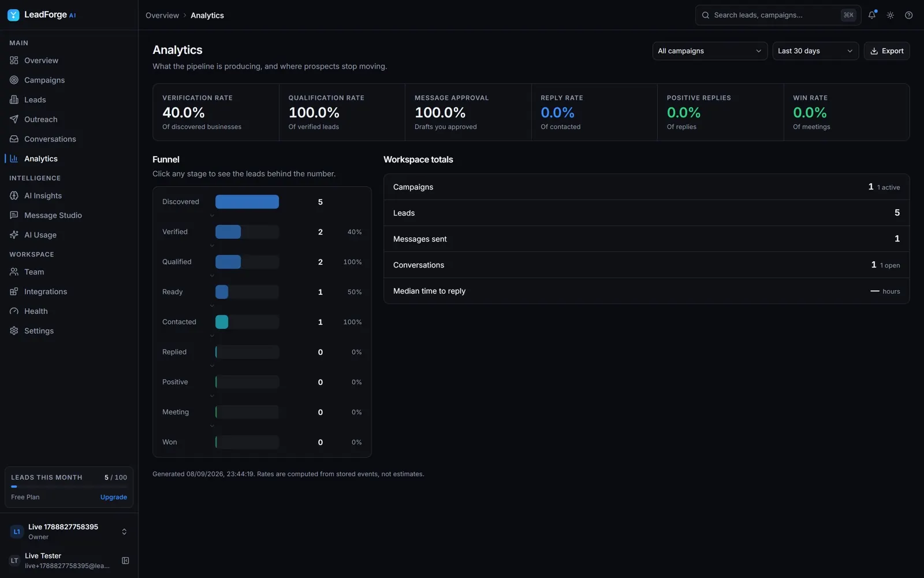
Task: Focus the Search leads, campaigns field
Action: 778,15
